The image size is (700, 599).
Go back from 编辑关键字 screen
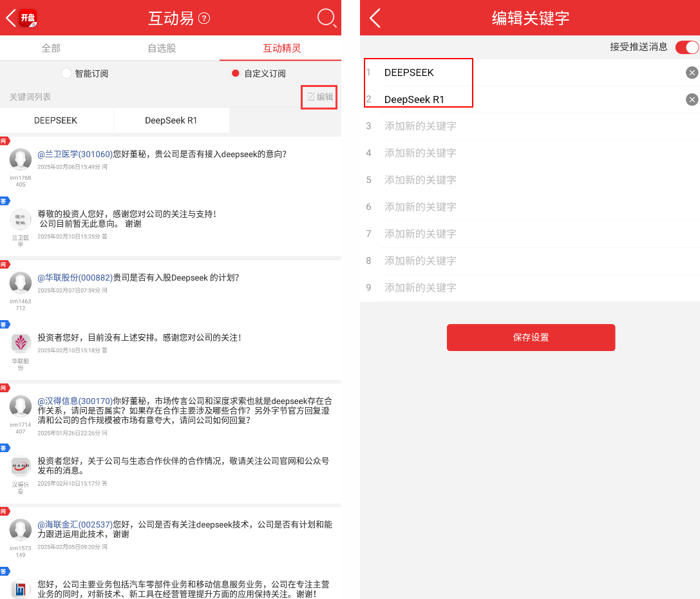pyautogui.click(x=375, y=18)
